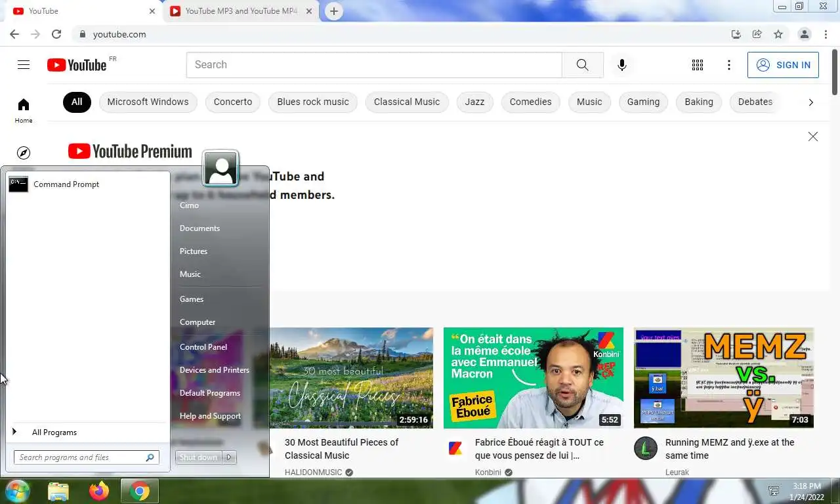Filter by Concerto chip
The width and height of the screenshot is (840, 504).
(x=233, y=102)
